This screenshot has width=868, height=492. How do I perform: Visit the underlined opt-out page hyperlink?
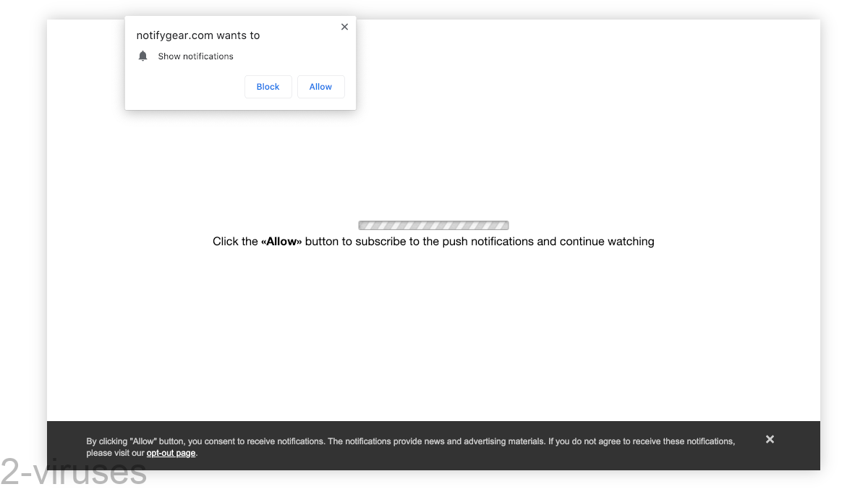pos(171,453)
